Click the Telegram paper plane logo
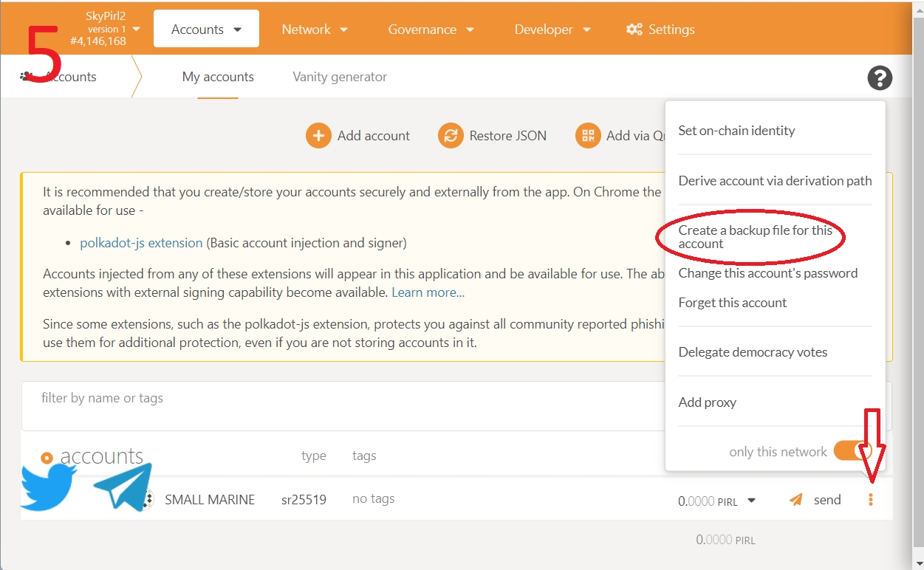 [x=123, y=487]
